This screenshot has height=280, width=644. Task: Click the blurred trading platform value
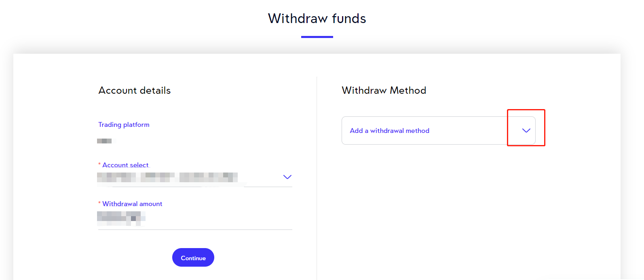[105, 141]
